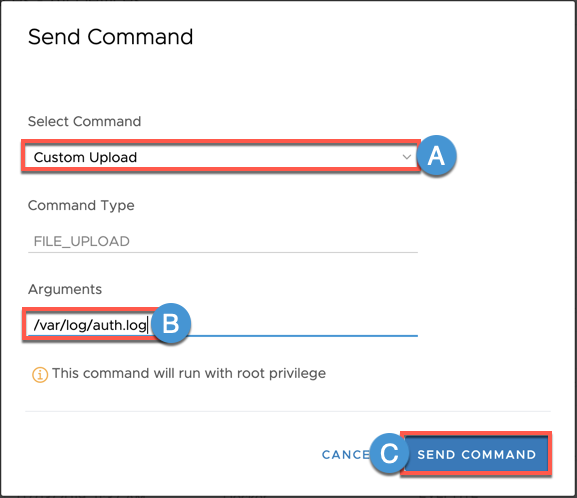Click the blue circle C callout badge
This screenshot has width=577, height=498.
(389, 453)
